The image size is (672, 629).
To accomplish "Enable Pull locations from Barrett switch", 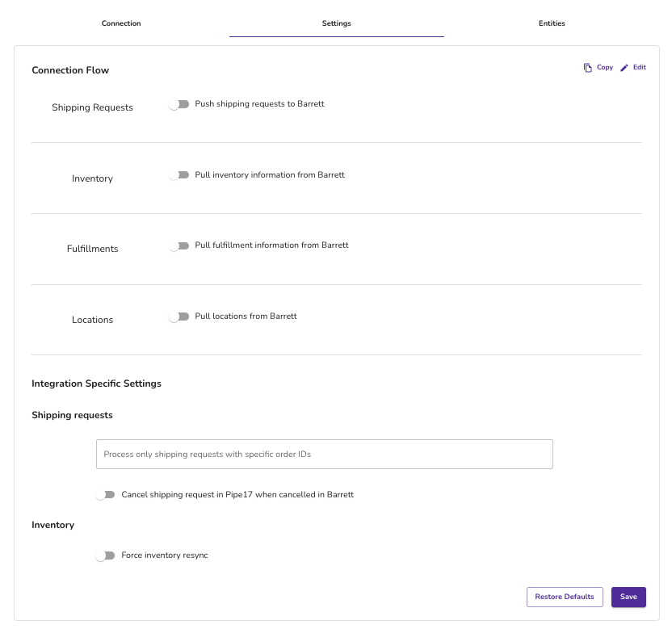I will click(x=178, y=317).
